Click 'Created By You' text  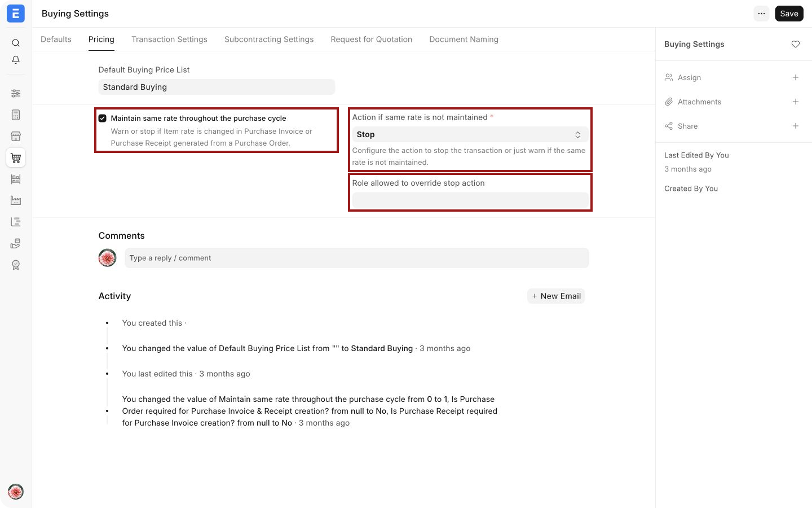691,189
